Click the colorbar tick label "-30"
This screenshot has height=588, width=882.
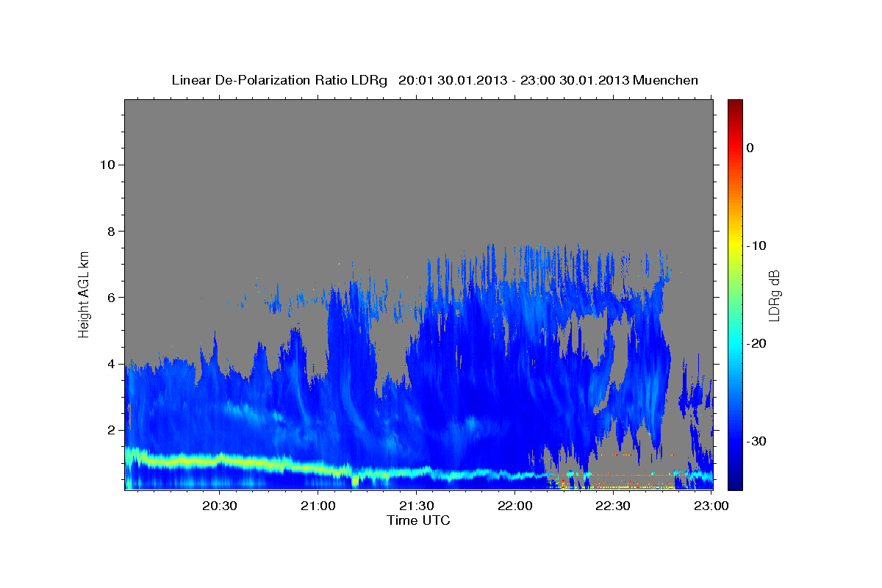tap(758, 441)
